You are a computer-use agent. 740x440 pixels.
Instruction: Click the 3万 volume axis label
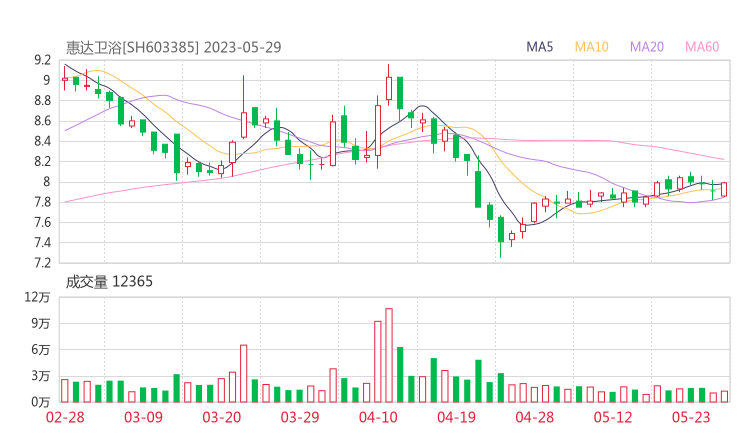click(x=41, y=376)
